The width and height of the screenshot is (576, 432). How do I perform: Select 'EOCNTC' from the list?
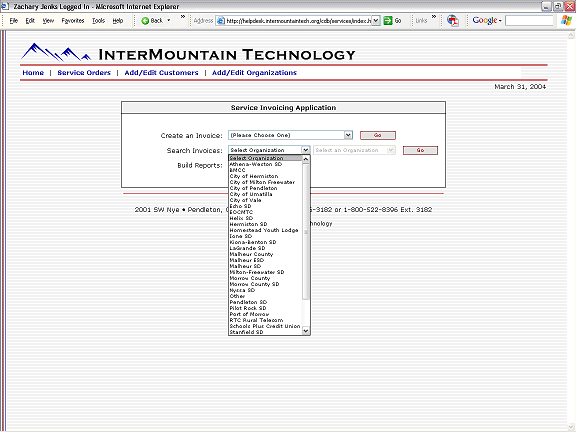[x=265, y=212]
